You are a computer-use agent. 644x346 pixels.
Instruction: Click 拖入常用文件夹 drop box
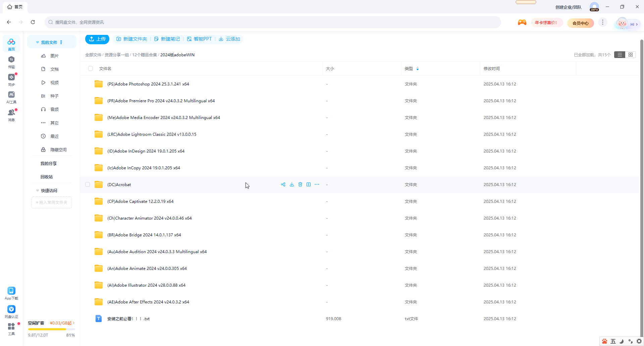(52, 203)
